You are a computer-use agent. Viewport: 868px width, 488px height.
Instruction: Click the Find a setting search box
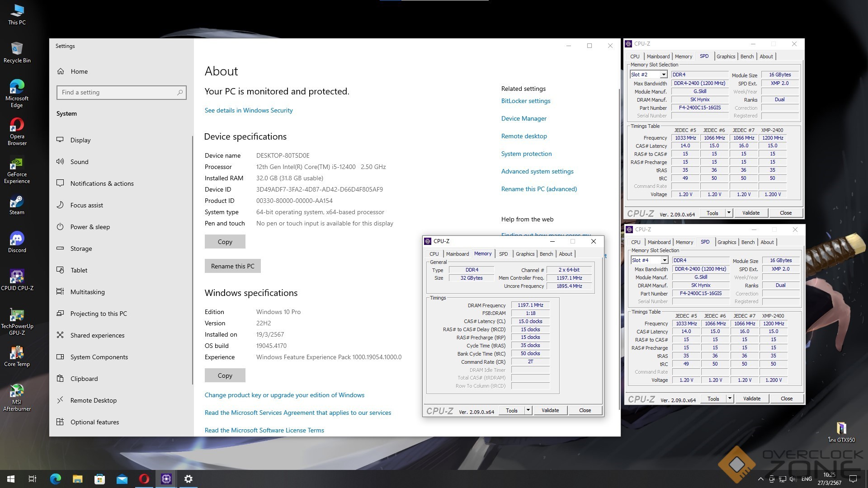[x=121, y=92]
